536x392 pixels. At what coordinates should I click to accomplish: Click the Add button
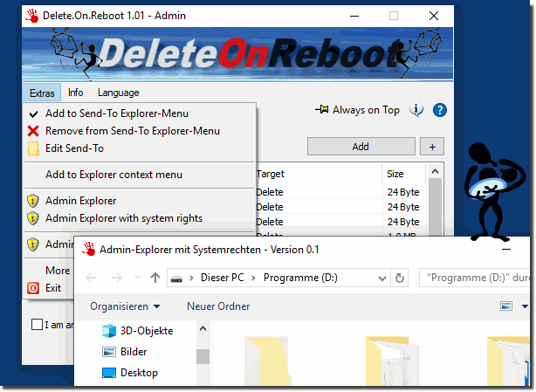[x=361, y=147]
